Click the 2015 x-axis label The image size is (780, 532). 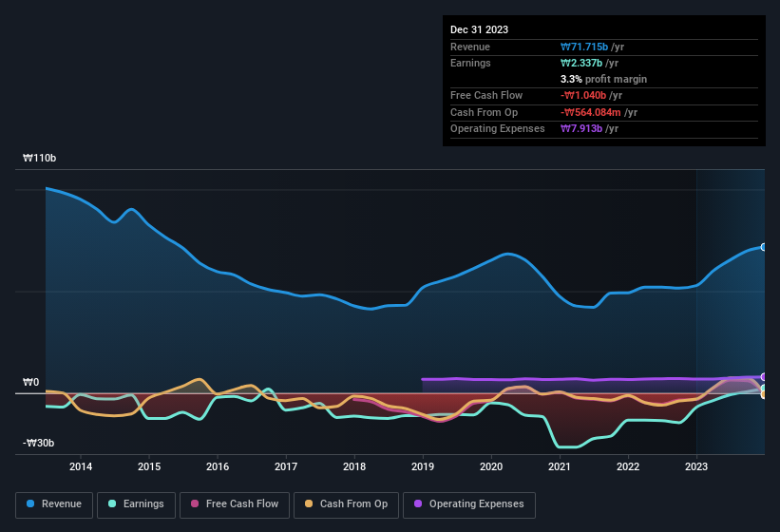tap(149, 466)
